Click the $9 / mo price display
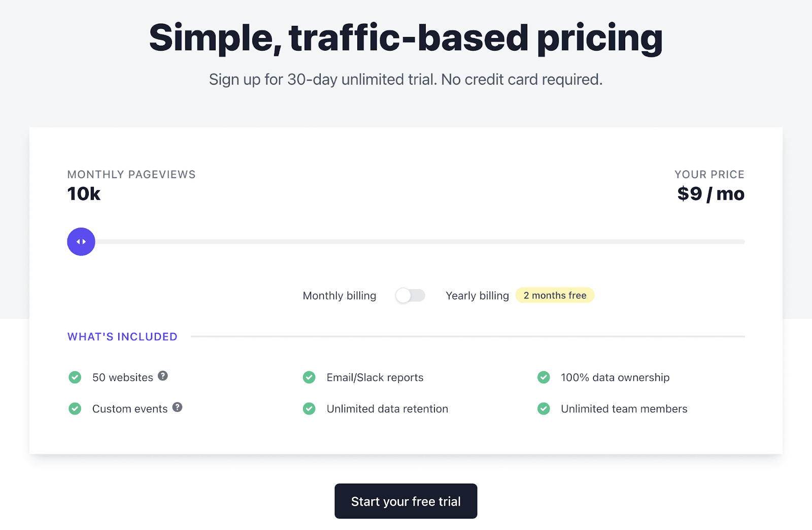 click(x=710, y=194)
